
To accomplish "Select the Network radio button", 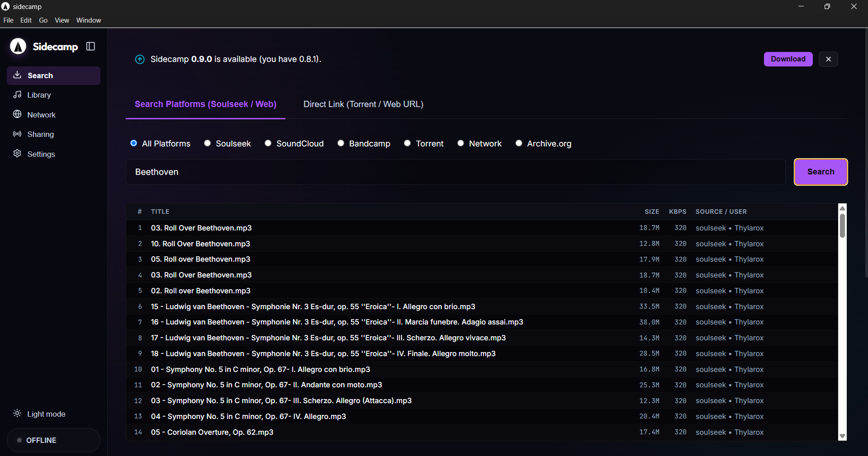I will click(x=461, y=143).
